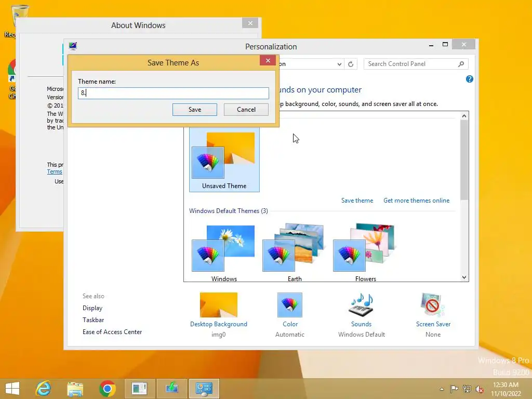Click the Personalization window title icon
The width and height of the screenshot is (532, 399).
[x=73, y=46]
